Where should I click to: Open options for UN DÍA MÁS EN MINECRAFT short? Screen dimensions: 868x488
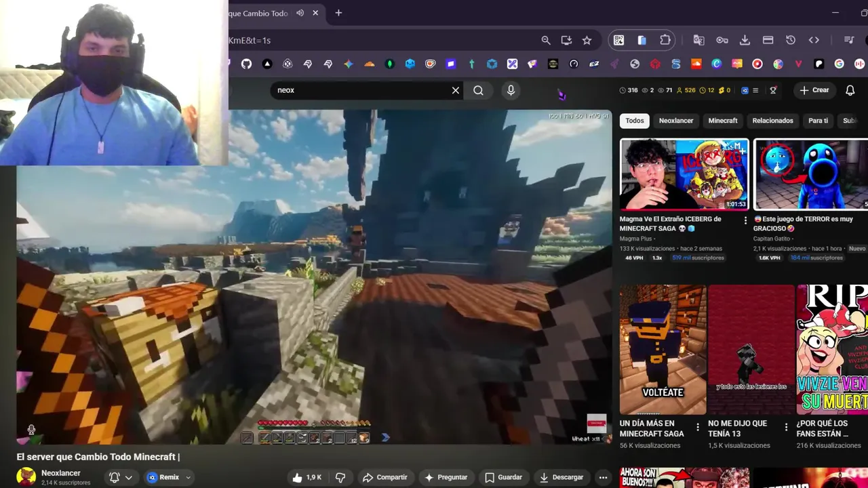click(698, 428)
